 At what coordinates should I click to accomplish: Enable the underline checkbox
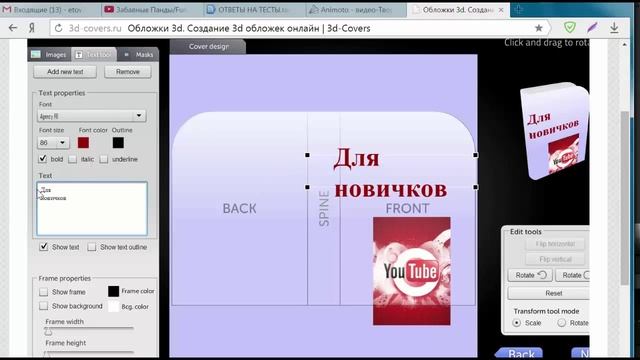(104, 159)
